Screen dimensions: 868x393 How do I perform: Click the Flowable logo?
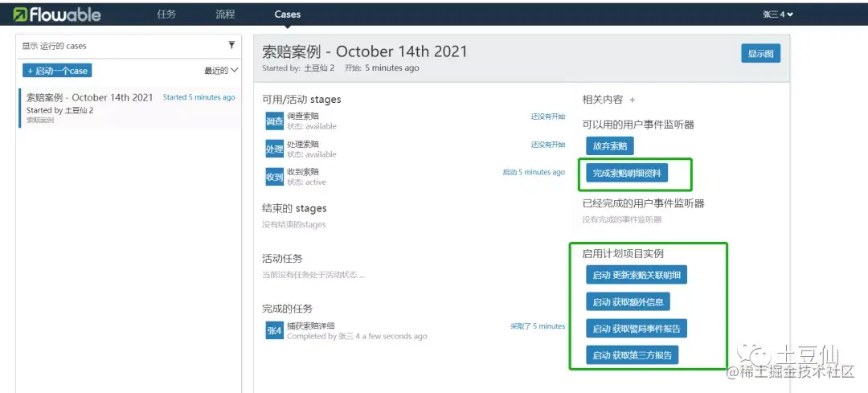57,14
